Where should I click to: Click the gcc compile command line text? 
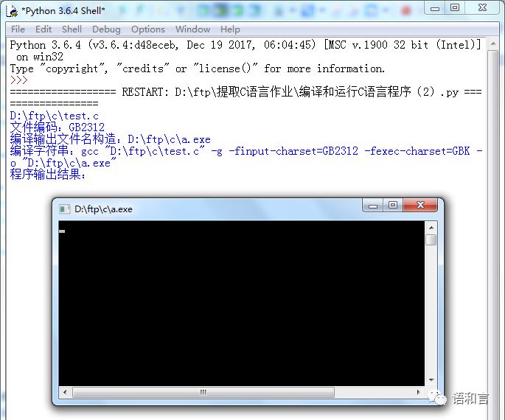[x=246, y=157]
